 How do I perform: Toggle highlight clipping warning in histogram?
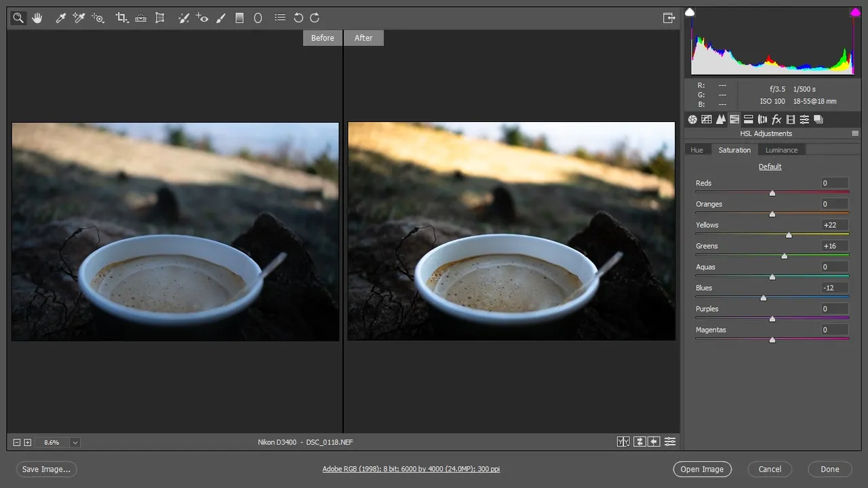(x=855, y=12)
